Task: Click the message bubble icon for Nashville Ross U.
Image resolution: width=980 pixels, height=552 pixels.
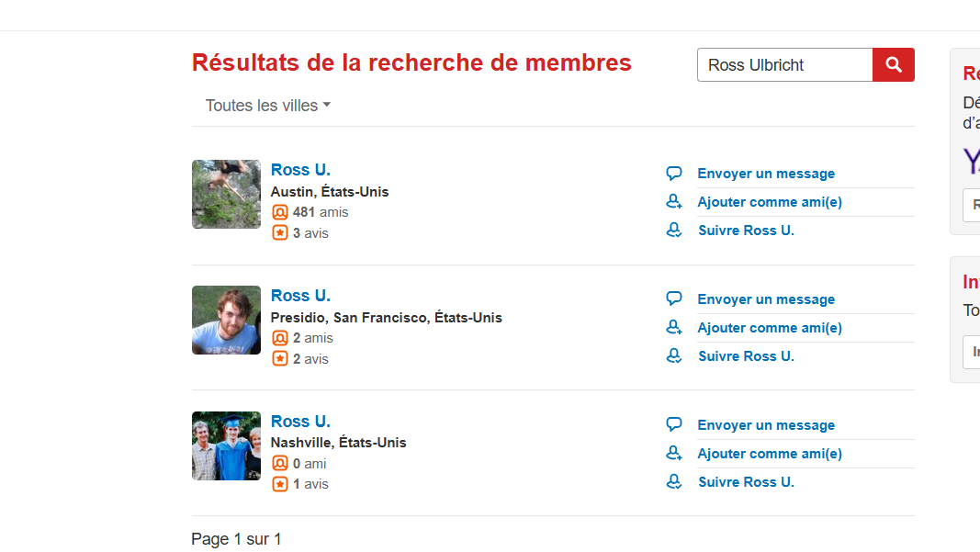Action: click(674, 424)
